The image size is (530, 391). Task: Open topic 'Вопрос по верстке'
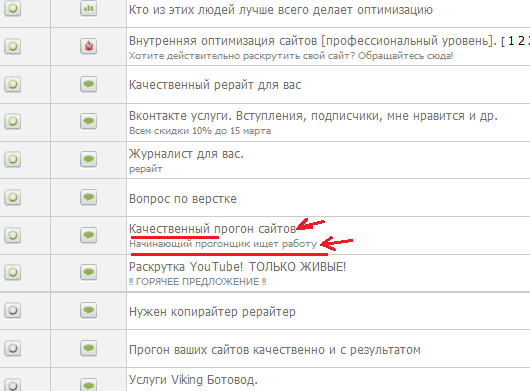pos(183,199)
